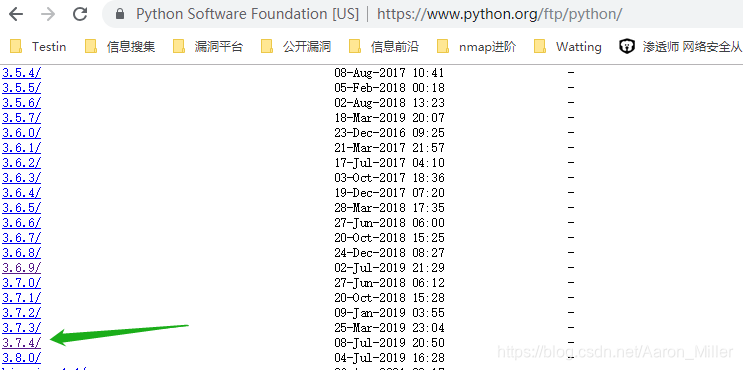Click the date 27-Jun-2018 06:00

click(389, 223)
